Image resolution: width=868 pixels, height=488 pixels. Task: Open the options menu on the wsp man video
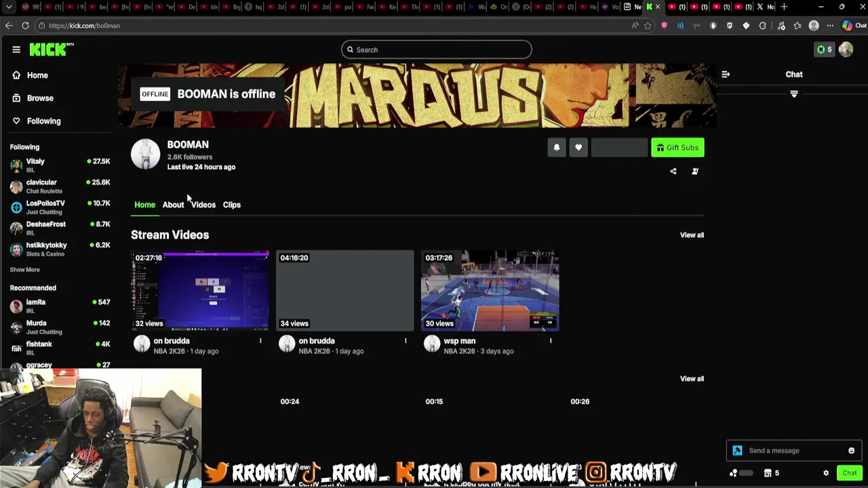coord(551,341)
